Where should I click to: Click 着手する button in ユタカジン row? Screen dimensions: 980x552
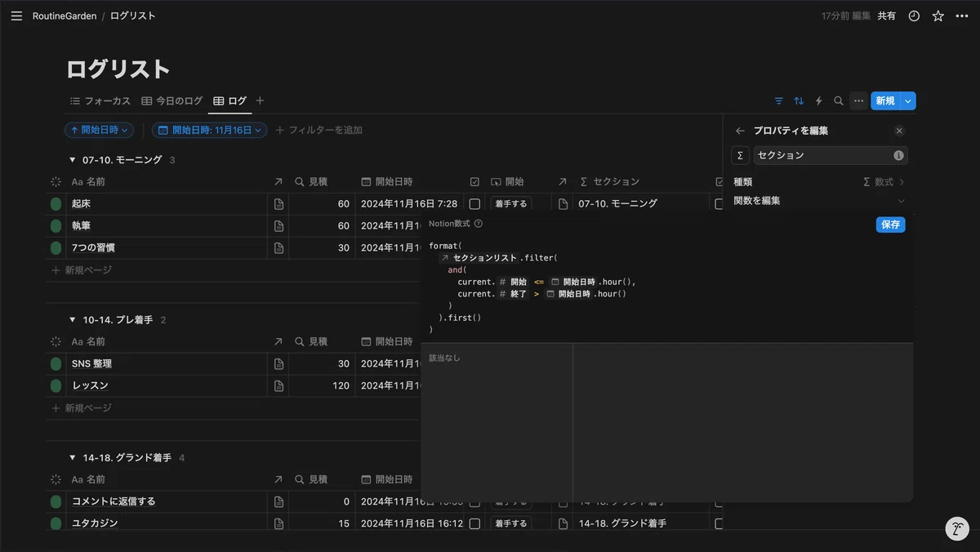coord(511,523)
